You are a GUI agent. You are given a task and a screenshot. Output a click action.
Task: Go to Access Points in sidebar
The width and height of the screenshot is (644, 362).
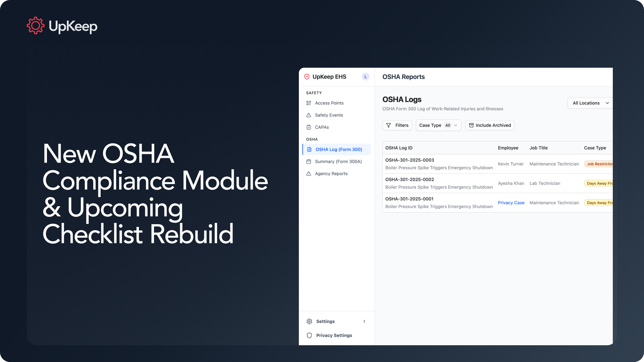336,103
